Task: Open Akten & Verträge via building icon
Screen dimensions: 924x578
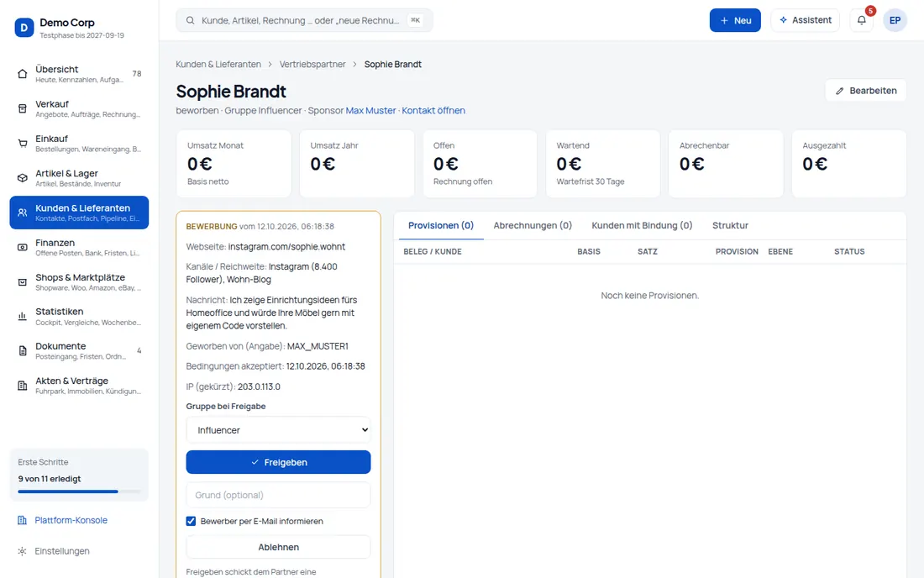Action: click(x=23, y=386)
